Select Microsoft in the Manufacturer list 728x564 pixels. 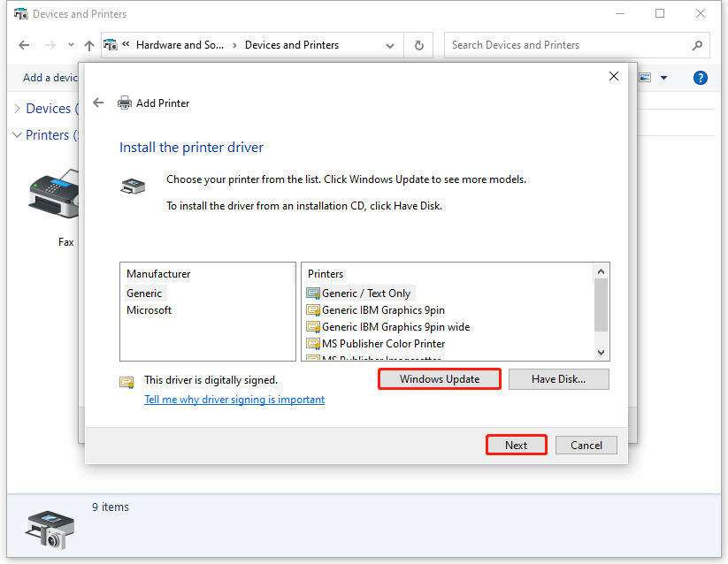click(x=150, y=309)
